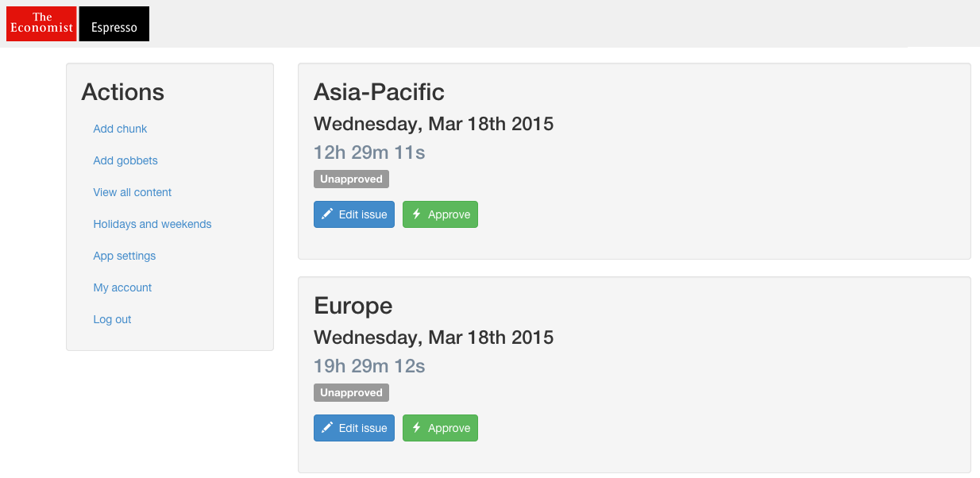Open Holidays and weekends
The height and width of the screenshot is (478, 980).
(x=152, y=224)
